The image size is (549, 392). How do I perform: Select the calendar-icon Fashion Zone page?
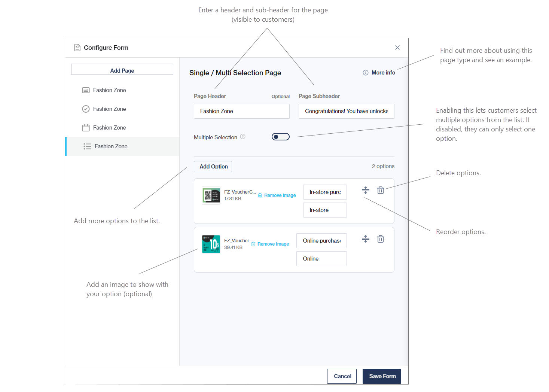[x=109, y=128]
